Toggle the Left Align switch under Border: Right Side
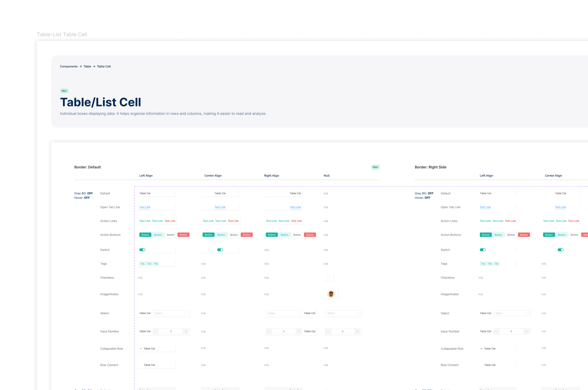This screenshot has height=390, width=588. tap(483, 250)
